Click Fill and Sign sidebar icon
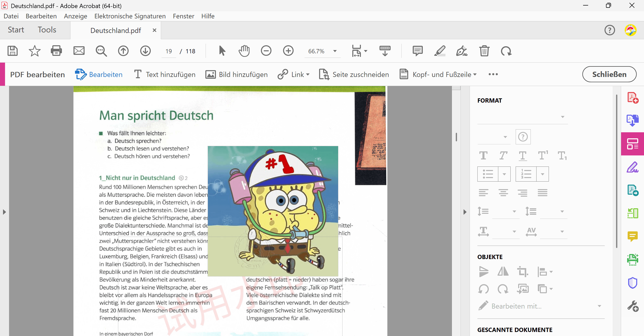Viewport: 644px width, 336px height. coord(633,167)
